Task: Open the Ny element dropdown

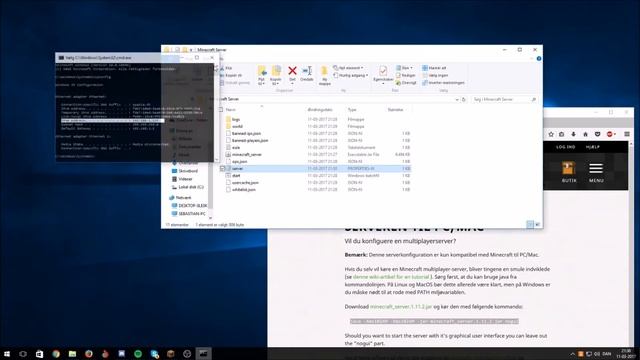Action: tap(348, 68)
